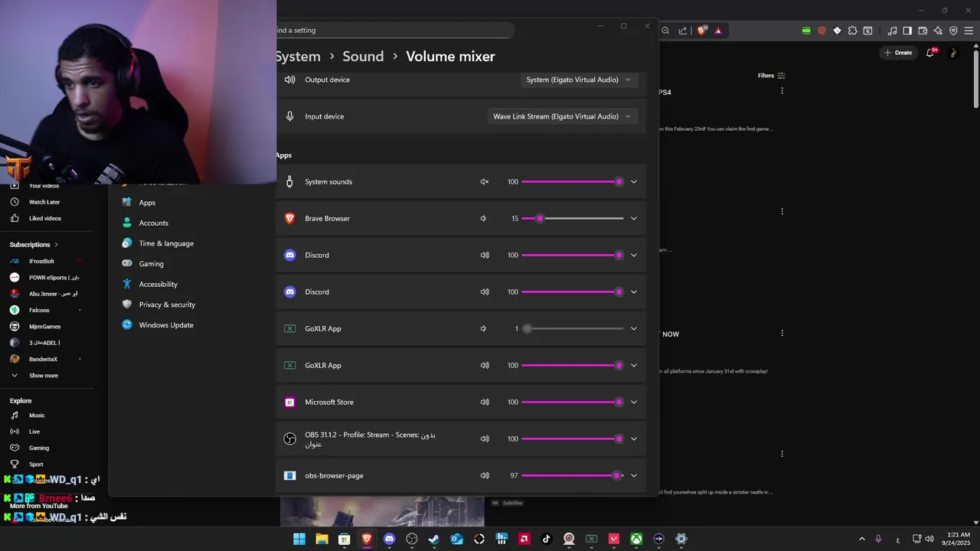This screenshot has width=980, height=551.
Task: Click the obs-browser-page volume slider
Action: point(572,475)
